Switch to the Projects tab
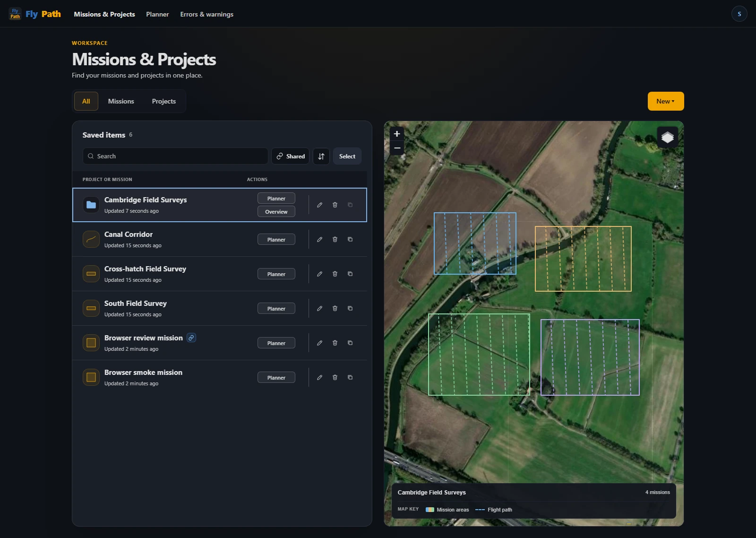 click(164, 101)
